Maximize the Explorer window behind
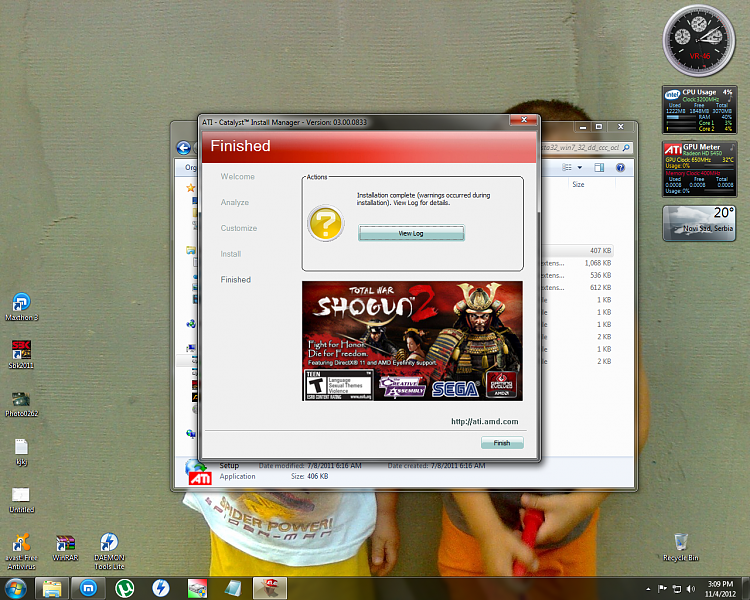 [x=599, y=127]
